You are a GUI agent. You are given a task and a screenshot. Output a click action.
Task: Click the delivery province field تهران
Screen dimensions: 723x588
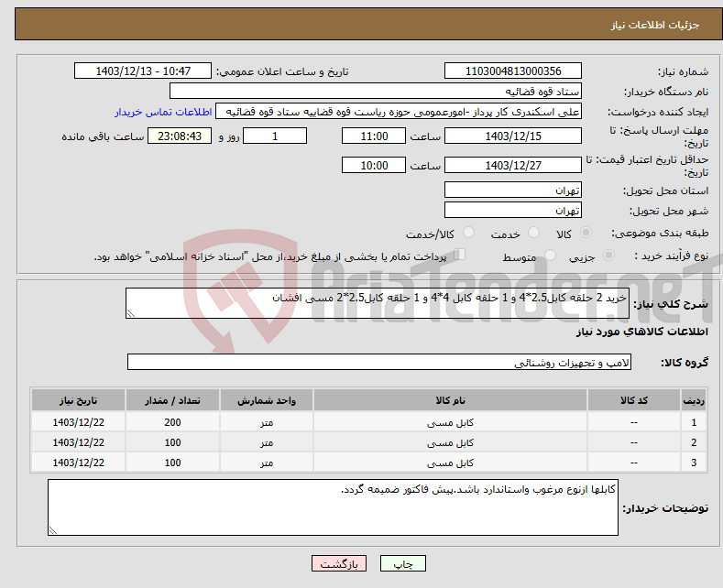(513, 190)
